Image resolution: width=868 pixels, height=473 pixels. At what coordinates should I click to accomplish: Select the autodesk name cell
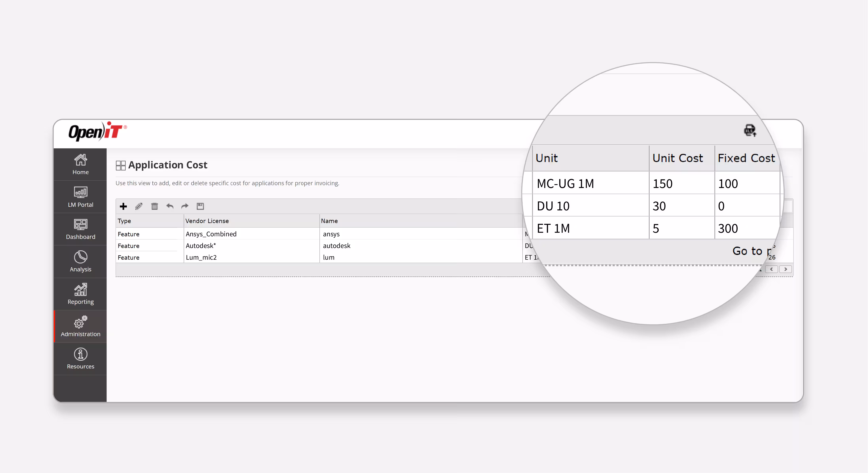tap(421, 246)
